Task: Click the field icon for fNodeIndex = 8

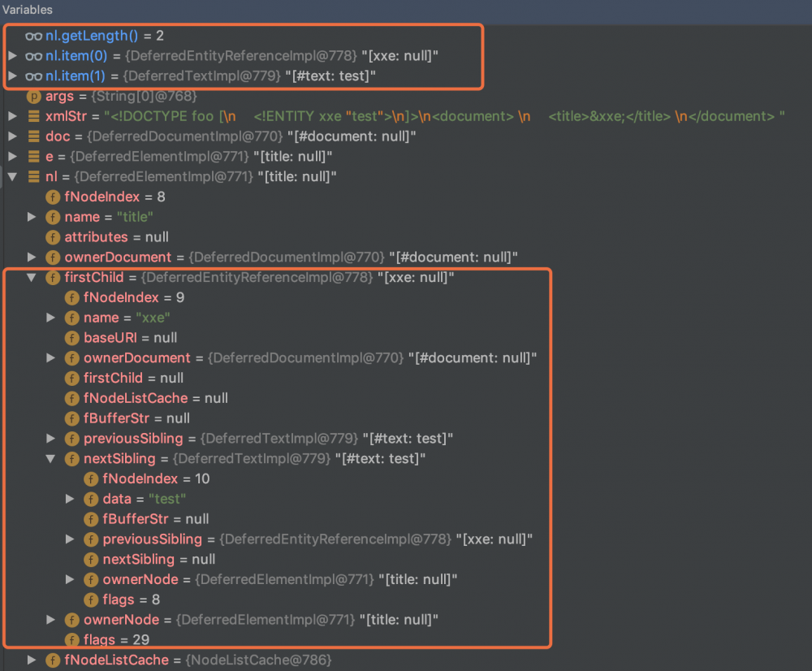Action: 53,197
